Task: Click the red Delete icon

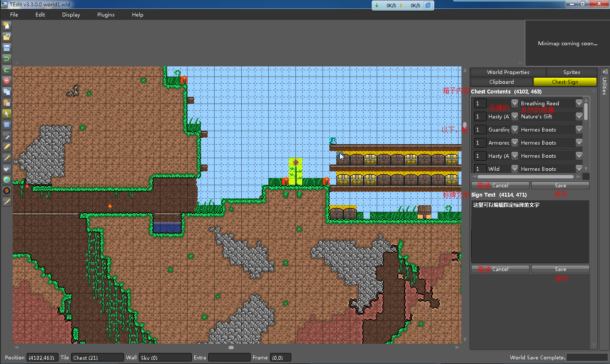Action: click(7, 81)
